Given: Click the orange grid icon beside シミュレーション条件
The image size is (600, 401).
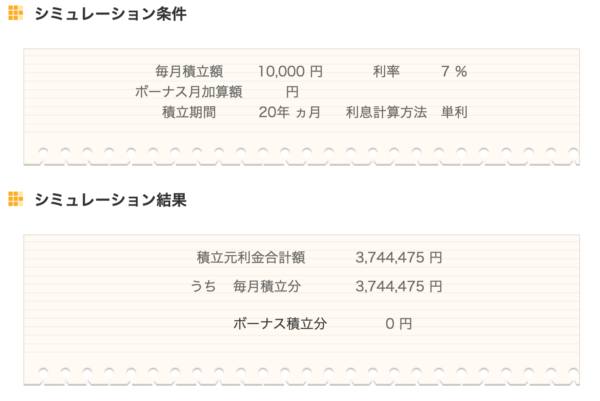Looking at the screenshot, I should point(15,15).
